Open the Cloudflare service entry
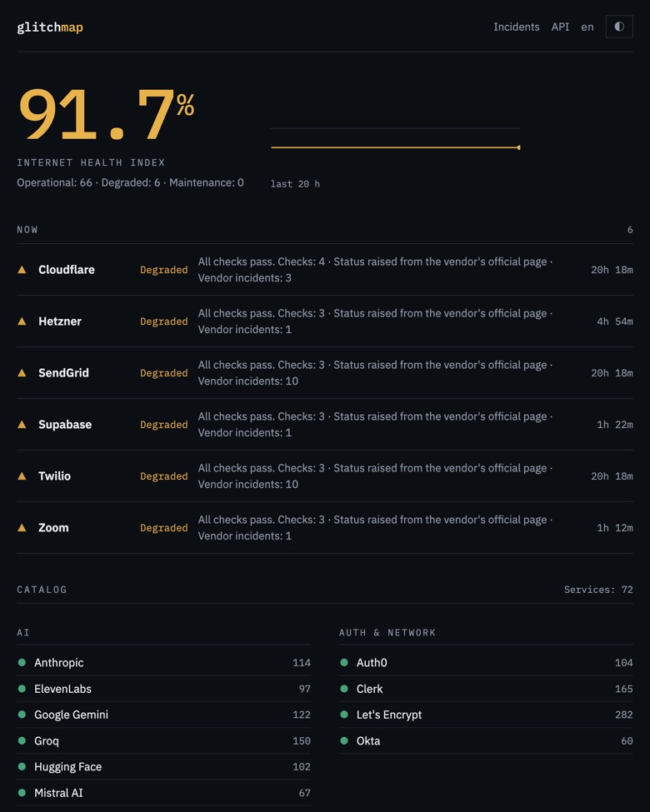The height and width of the screenshot is (812, 650). tap(324, 269)
